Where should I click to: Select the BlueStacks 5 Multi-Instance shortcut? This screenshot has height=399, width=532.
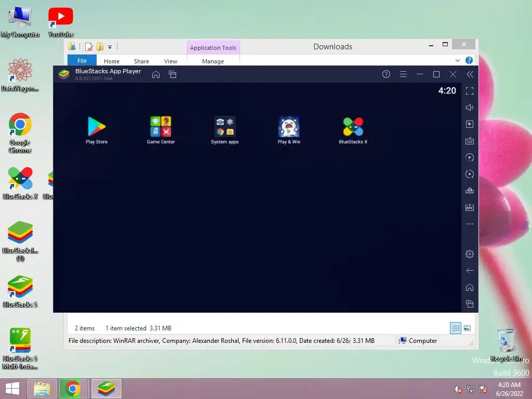pos(20,349)
